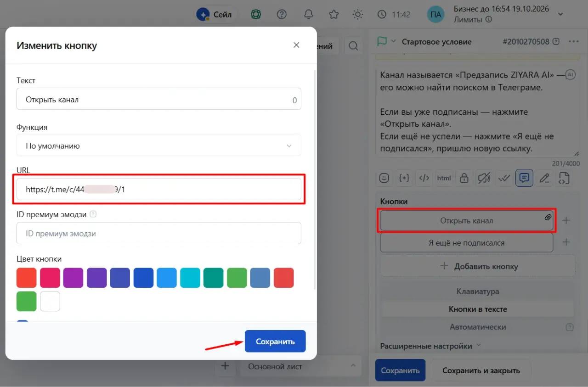Click the green flag start-condition icon

(x=382, y=41)
